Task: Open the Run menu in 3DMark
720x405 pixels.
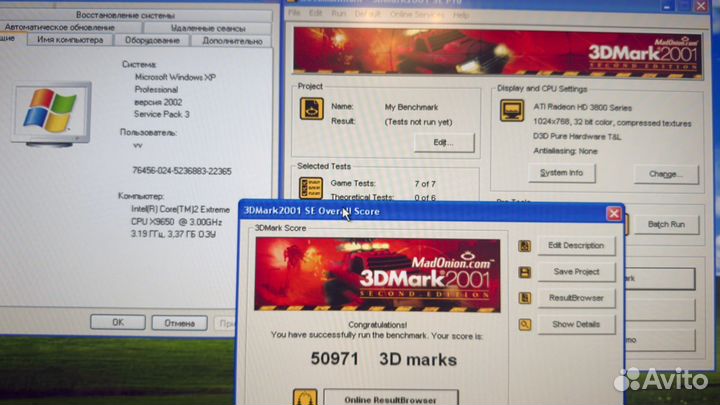Action: click(338, 14)
